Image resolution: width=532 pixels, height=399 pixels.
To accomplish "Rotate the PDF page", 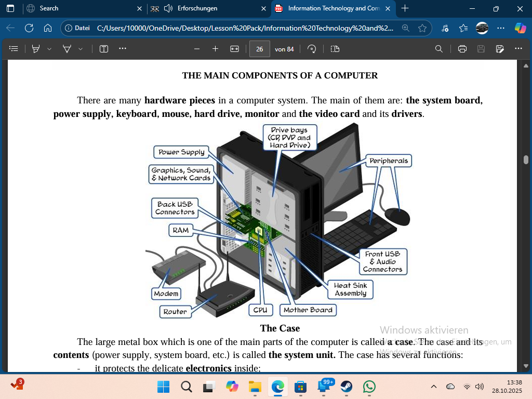I will point(312,49).
